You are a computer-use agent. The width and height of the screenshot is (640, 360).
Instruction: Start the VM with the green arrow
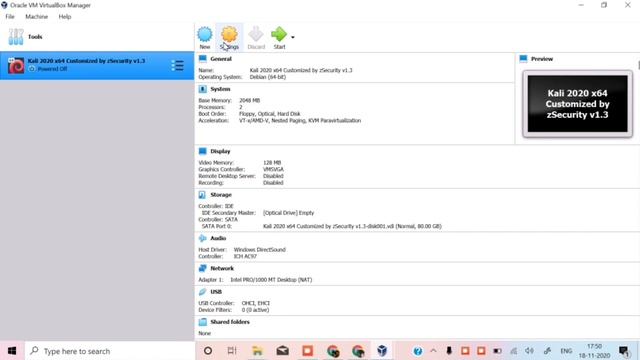279,38
